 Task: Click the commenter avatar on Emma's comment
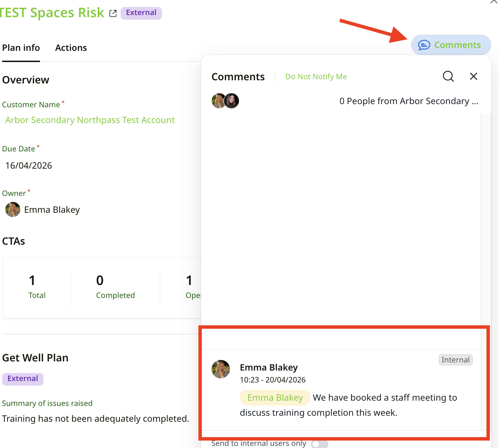click(x=221, y=369)
